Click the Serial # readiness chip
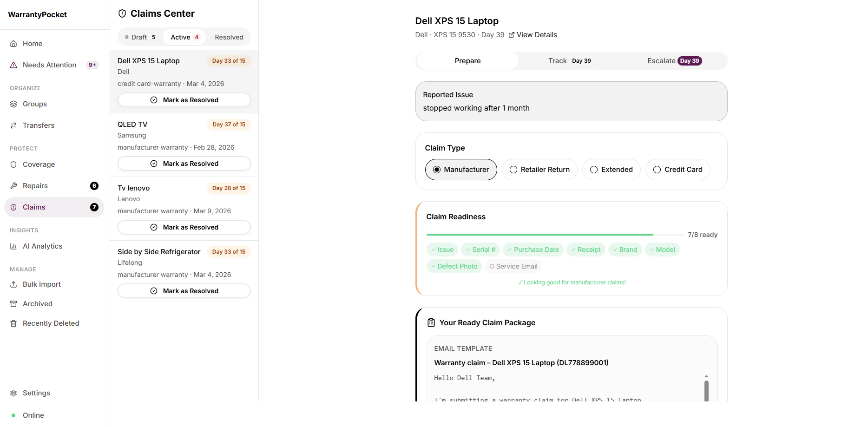Screen dimensions: 868x427 coord(480,250)
